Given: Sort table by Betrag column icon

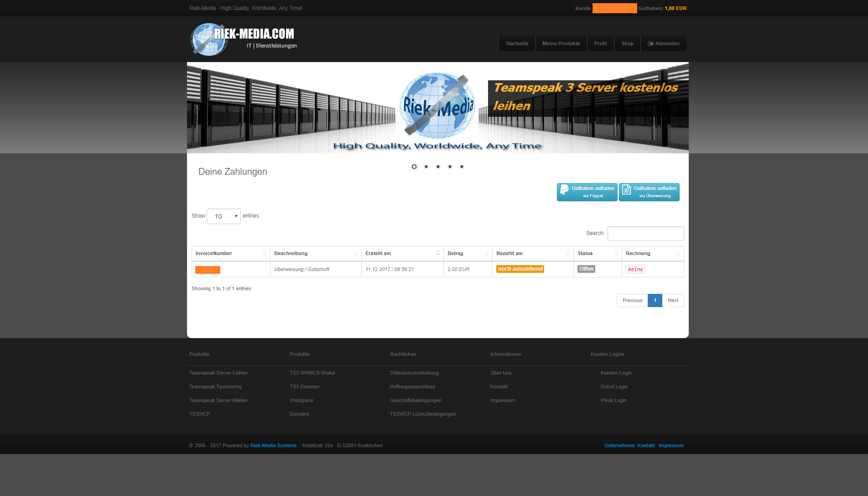Looking at the screenshot, I should point(487,254).
